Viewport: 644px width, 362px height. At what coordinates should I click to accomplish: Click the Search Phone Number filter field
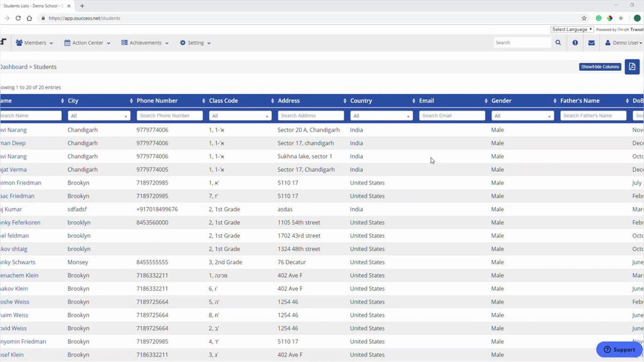(x=170, y=115)
